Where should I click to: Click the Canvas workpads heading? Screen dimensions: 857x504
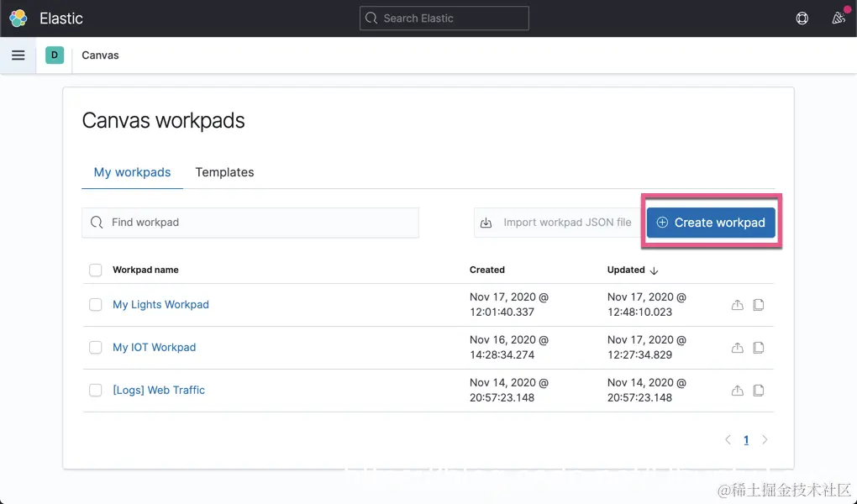(164, 121)
